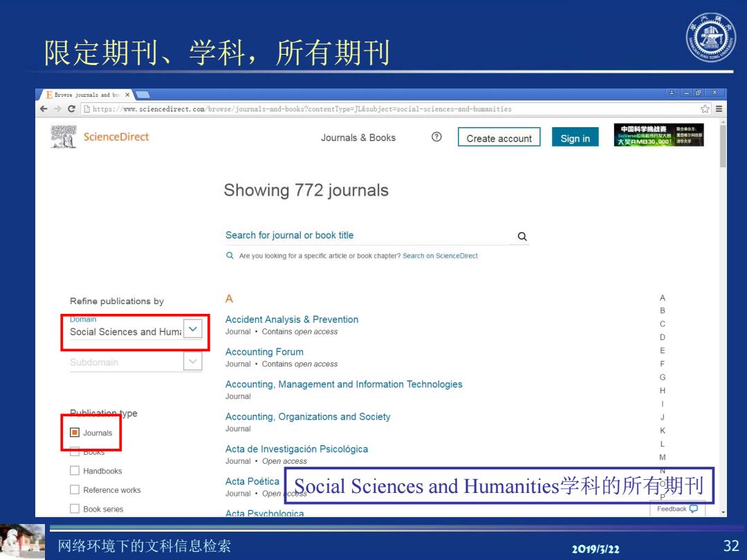Jump to letter K in index

click(x=662, y=431)
